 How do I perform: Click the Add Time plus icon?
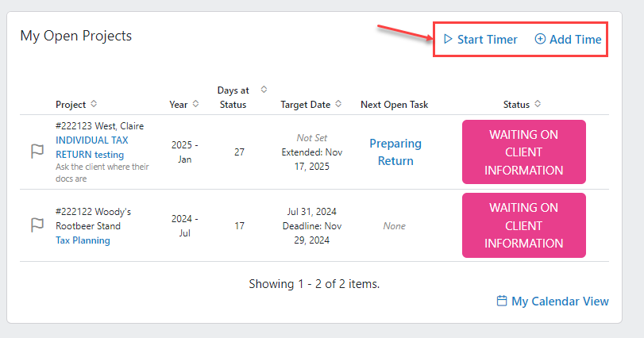540,39
